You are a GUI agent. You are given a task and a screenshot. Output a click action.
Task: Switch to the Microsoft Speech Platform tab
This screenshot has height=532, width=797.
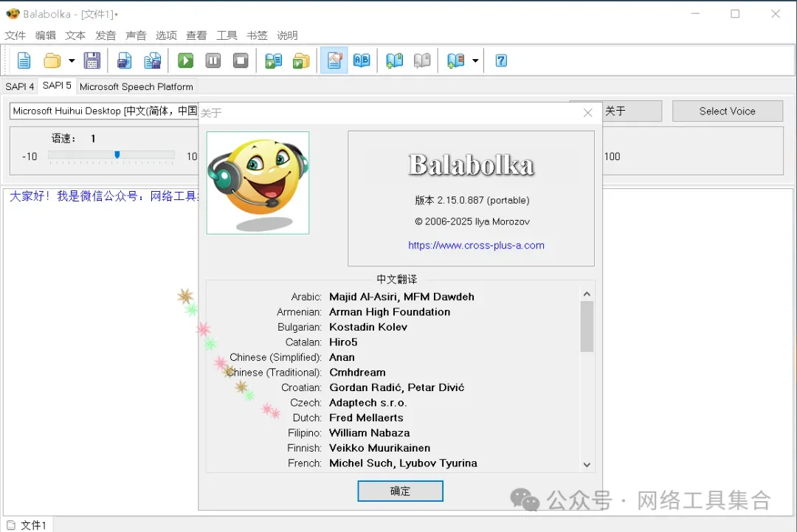point(137,87)
